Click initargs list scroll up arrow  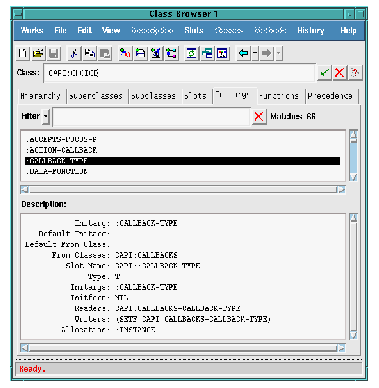pyautogui.click(x=353, y=134)
